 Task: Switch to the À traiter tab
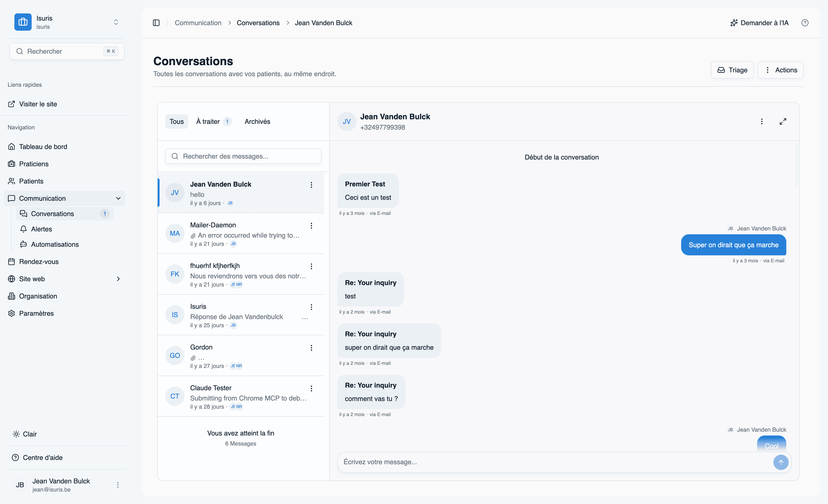214,121
